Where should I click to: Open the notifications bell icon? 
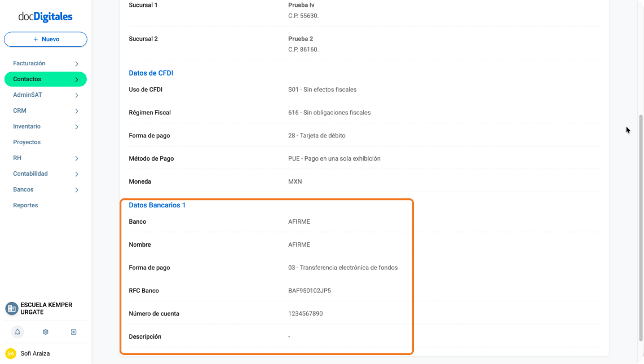click(17, 332)
